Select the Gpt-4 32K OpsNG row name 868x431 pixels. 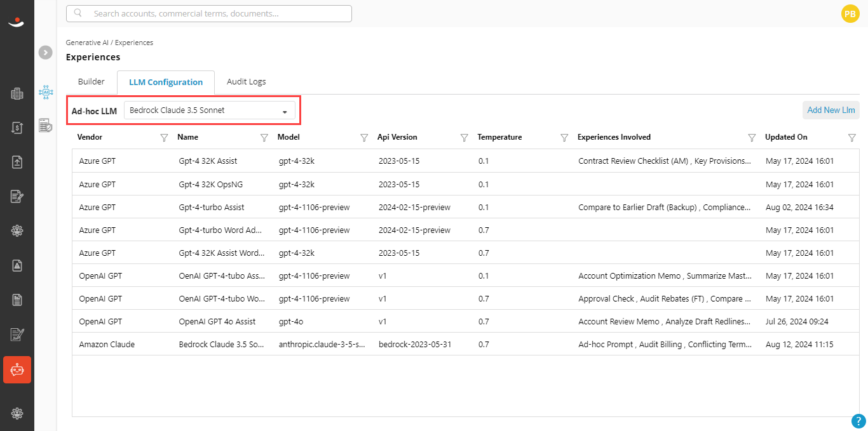[x=211, y=184]
